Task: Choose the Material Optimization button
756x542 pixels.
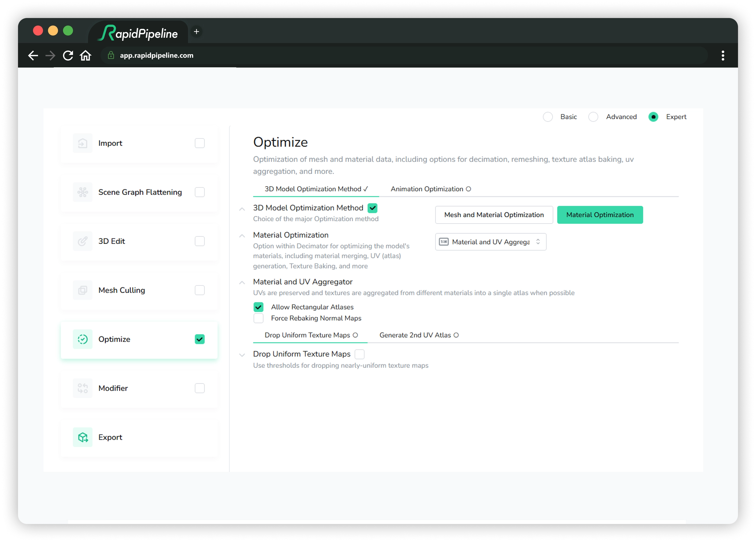Action: click(600, 215)
